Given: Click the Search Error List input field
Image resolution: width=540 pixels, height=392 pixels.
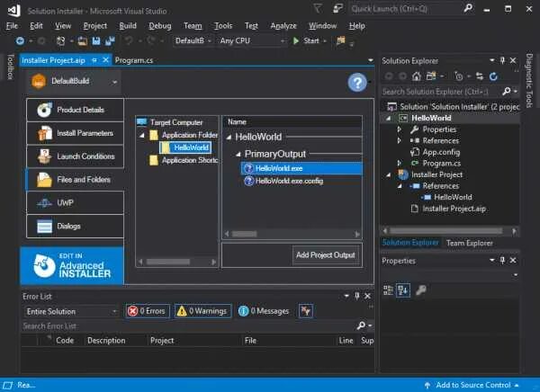Looking at the screenshot, I should [189, 325].
